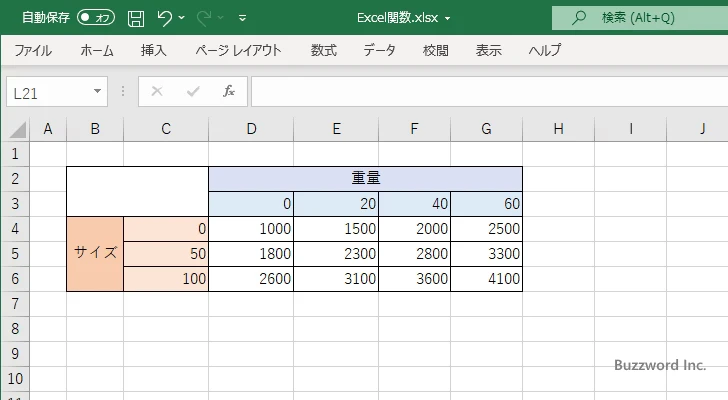728x400 pixels.
Task: Click the Redo arrow icon
Action: 204,18
